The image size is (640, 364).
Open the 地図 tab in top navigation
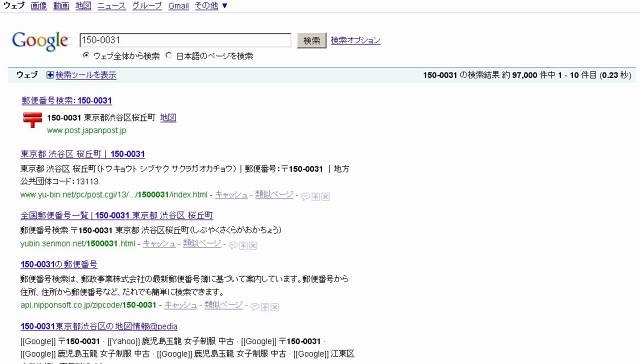(83, 6)
